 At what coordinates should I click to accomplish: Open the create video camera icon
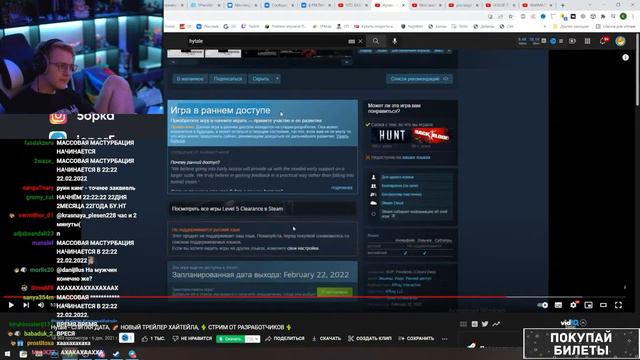572,41
